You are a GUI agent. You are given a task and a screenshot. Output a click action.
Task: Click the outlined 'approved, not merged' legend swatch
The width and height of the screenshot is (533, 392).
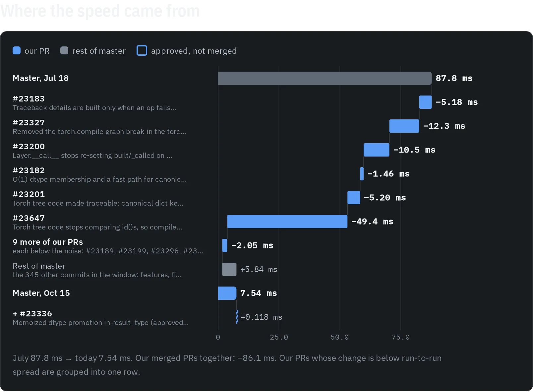coord(142,50)
